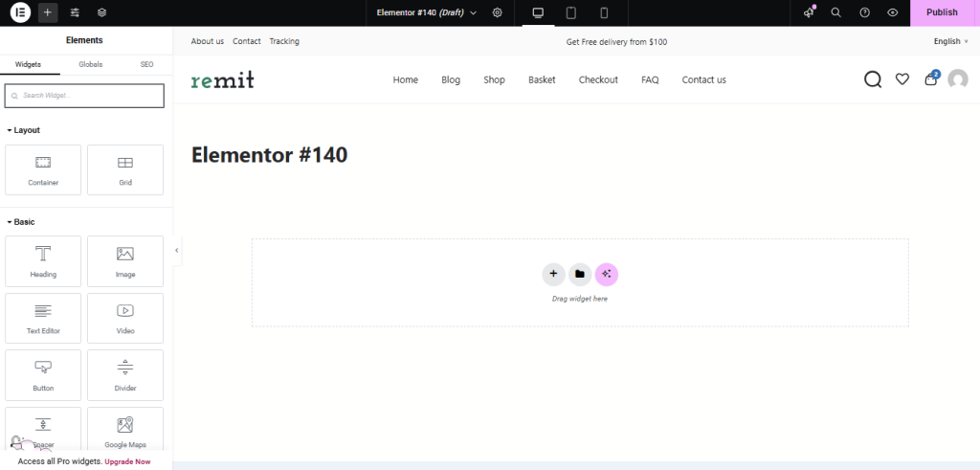
Task: Click the Publish button
Action: (x=942, y=12)
